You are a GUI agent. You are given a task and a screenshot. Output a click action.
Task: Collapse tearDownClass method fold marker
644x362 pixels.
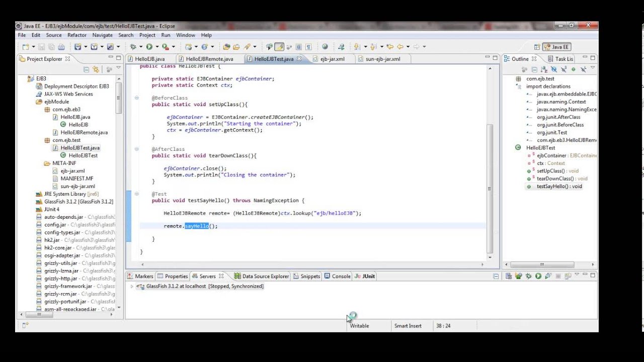(x=137, y=149)
